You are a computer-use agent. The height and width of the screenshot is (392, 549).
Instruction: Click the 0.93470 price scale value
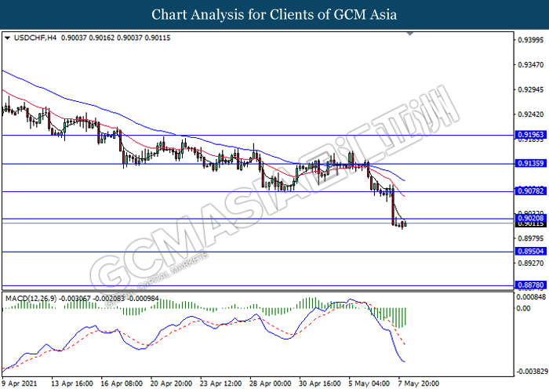[531, 65]
